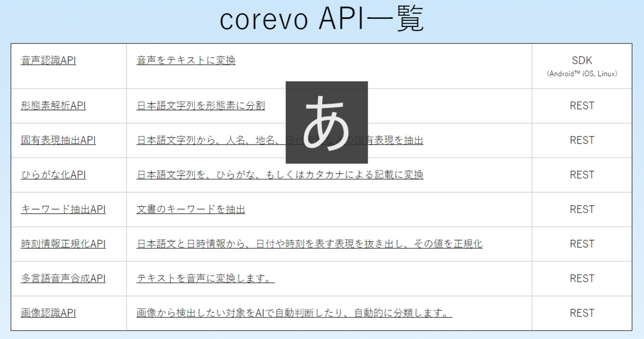
Task: Click the 日付や時刻を表す表現 description link
Action: pyautogui.click(x=310, y=244)
